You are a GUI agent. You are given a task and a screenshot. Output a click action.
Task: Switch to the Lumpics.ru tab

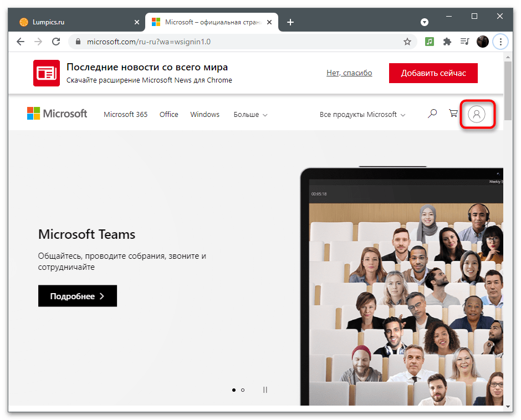coord(76,22)
